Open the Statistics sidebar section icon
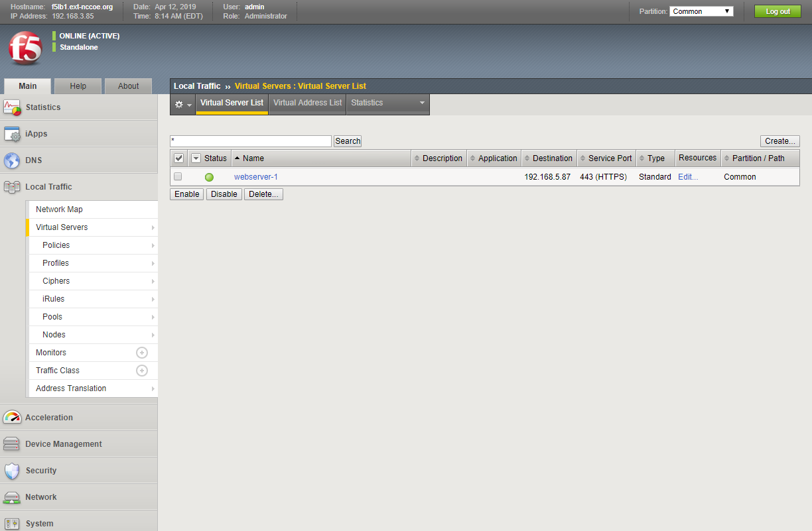 [13, 107]
